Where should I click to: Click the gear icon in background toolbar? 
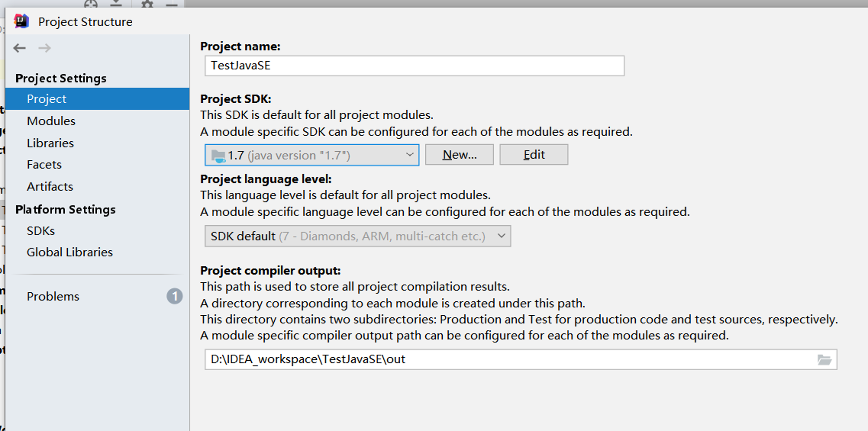coord(148,4)
